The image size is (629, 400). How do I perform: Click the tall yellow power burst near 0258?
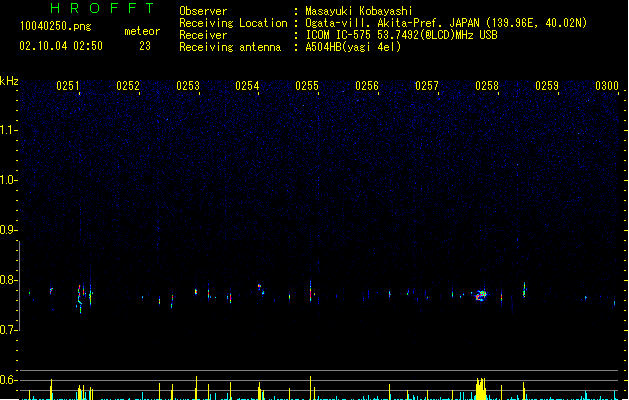[x=481, y=389]
